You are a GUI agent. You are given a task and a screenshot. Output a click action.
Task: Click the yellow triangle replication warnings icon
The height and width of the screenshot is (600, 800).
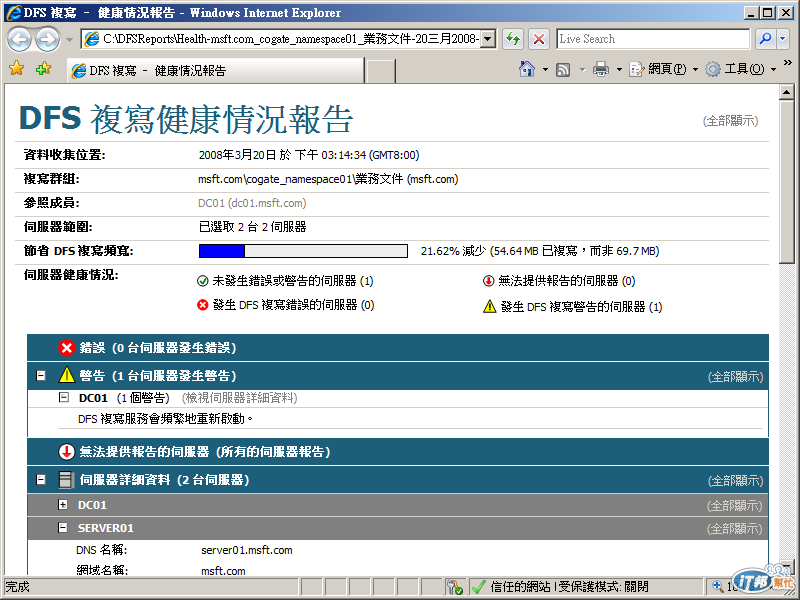pos(489,306)
